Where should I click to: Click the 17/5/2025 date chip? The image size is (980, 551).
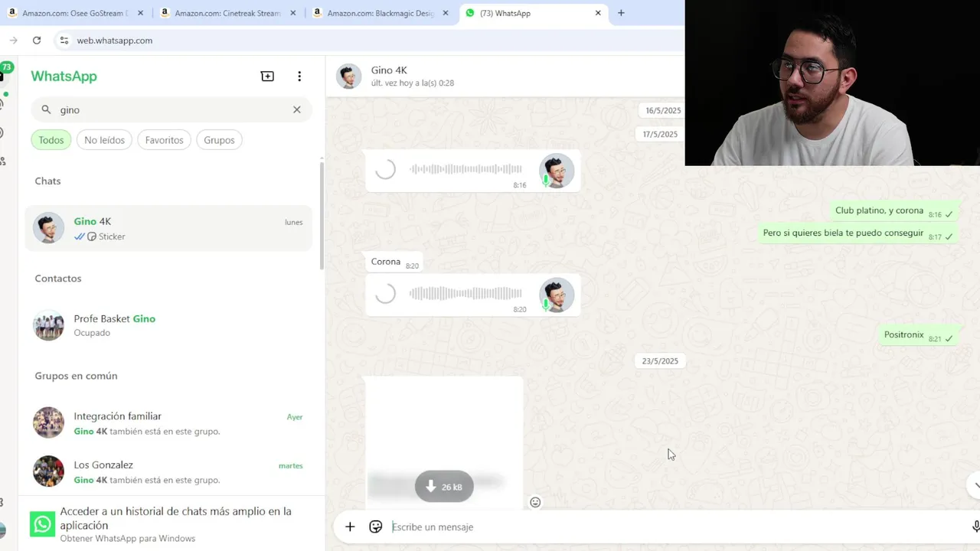pos(660,134)
